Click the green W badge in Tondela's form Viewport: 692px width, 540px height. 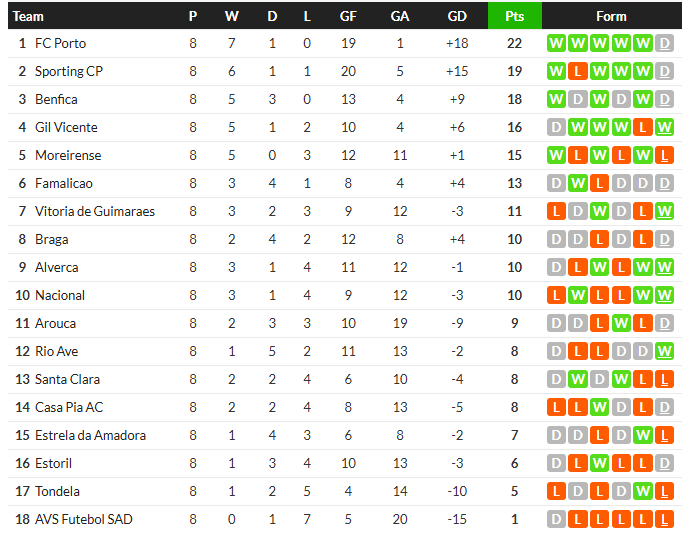pos(643,491)
